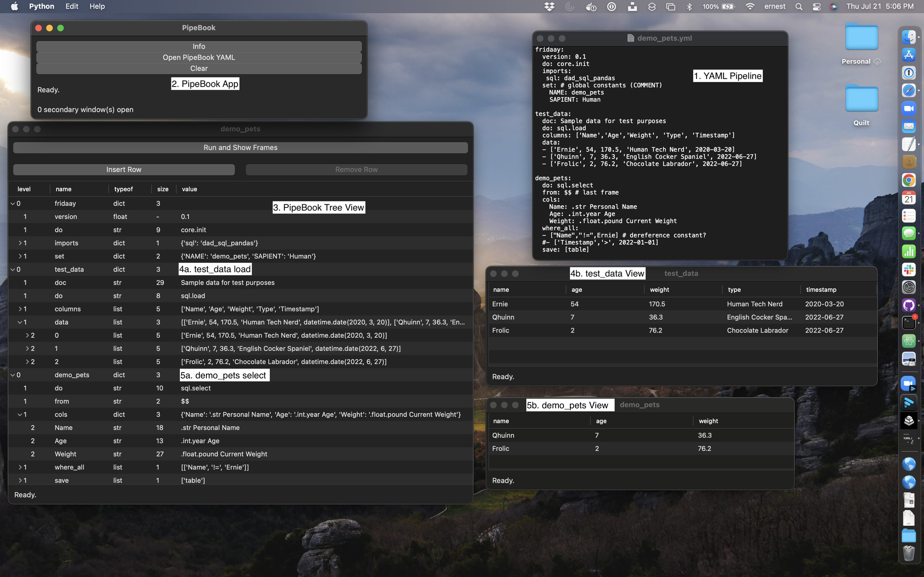Image resolution: width=924 pixels, height=577 pixels.
Task: Click the Dropbox menu bar icon
Action: pos(549,7)
